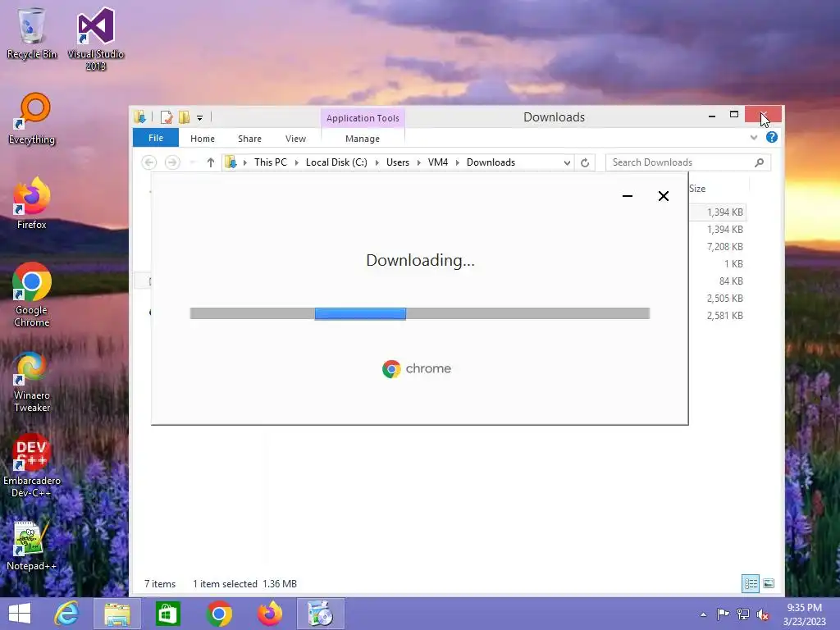This screenshot has height=630, width=840.
Task: Open the Recycle Bin desktop icon
Action: (x=32, y=33)
